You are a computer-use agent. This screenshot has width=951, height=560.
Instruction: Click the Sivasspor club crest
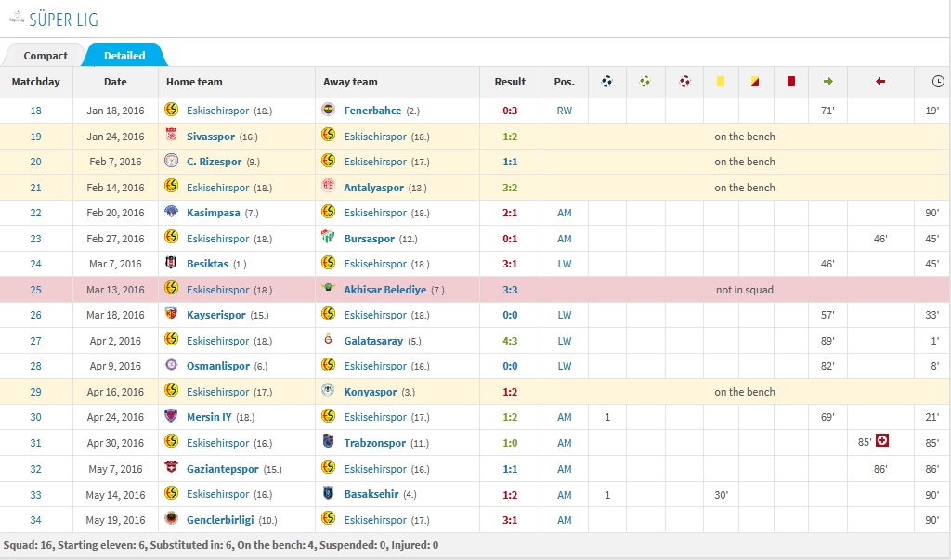[x=172, y=136]
